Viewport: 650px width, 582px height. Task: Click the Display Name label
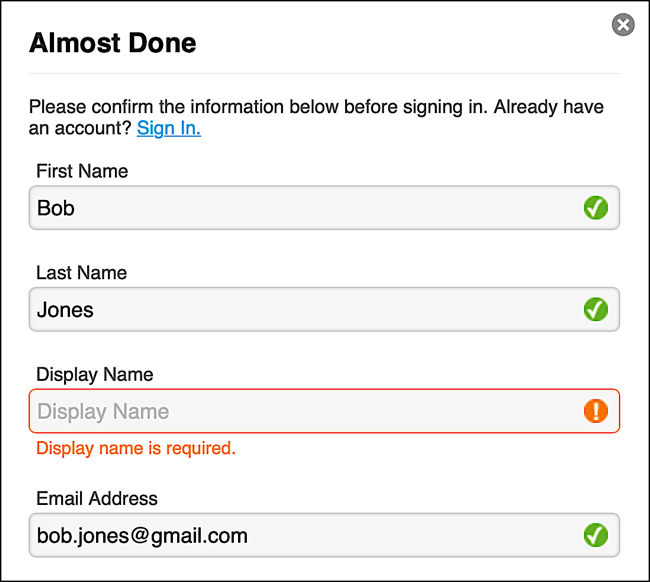point(94,375)
